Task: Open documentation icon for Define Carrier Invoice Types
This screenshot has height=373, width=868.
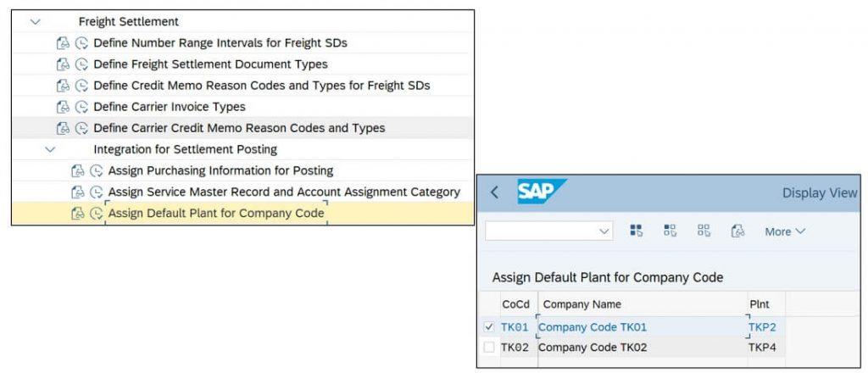Action: (x=63, y=107)
